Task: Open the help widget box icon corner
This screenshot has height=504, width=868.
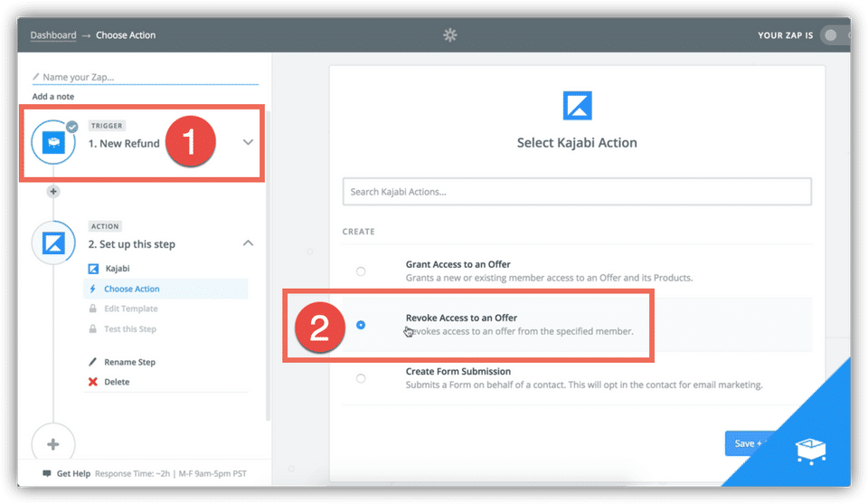Action: [810, 451]
